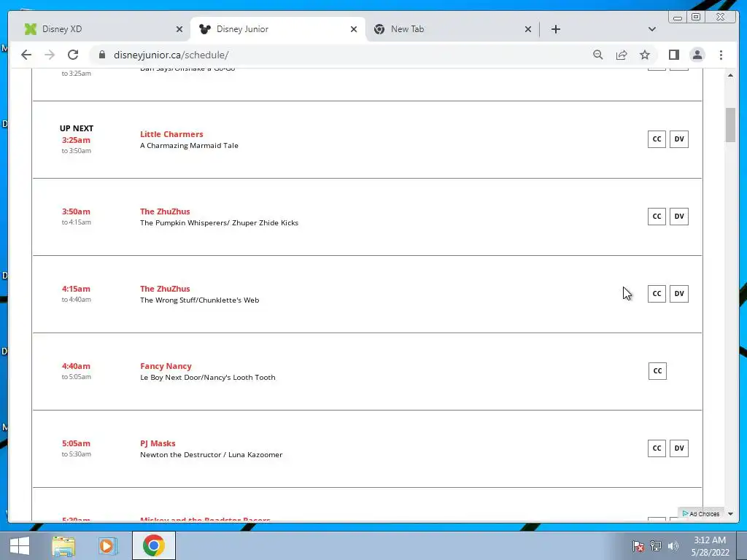Click episode The Wrong Stuff/Chunklette's Web
747x560 pixels.
[x=200, y=300]
